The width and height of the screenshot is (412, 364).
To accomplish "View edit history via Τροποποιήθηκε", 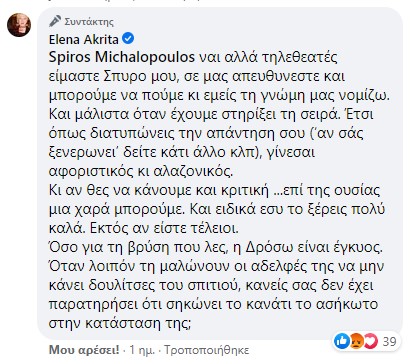I will point(207,350).
